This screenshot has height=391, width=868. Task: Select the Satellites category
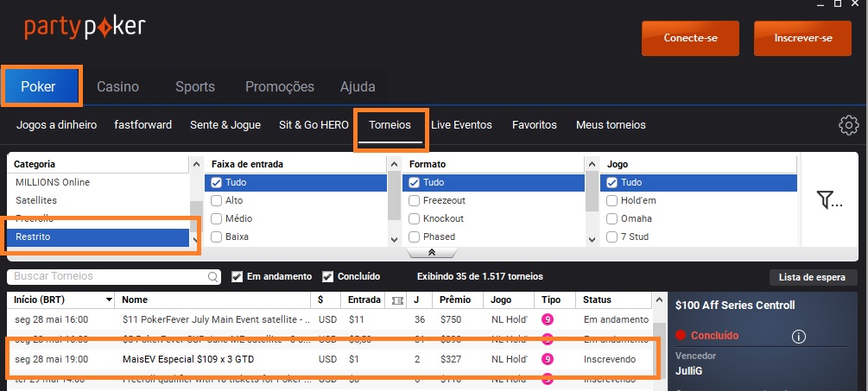pyautogui.click(x=98, y=201)
